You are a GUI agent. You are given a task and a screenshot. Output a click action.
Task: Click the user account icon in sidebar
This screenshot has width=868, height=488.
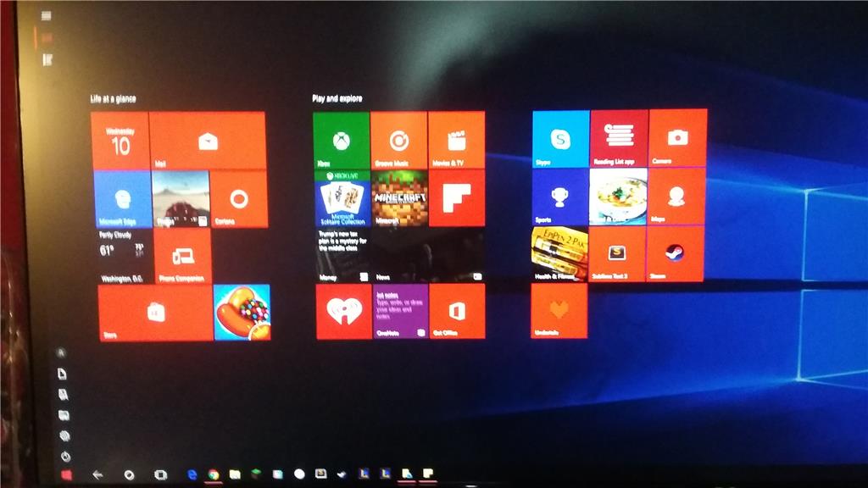pos(61,353)
